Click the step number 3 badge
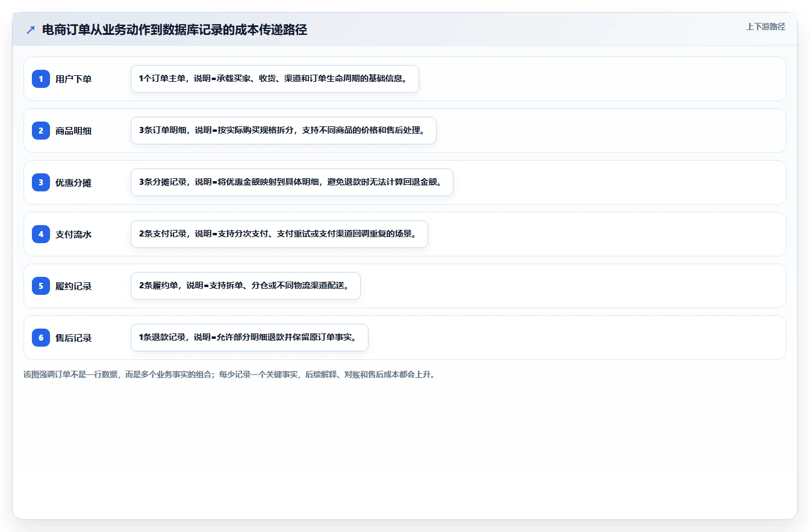The height and width of the screenshot is (532, 810). (41, 182)
